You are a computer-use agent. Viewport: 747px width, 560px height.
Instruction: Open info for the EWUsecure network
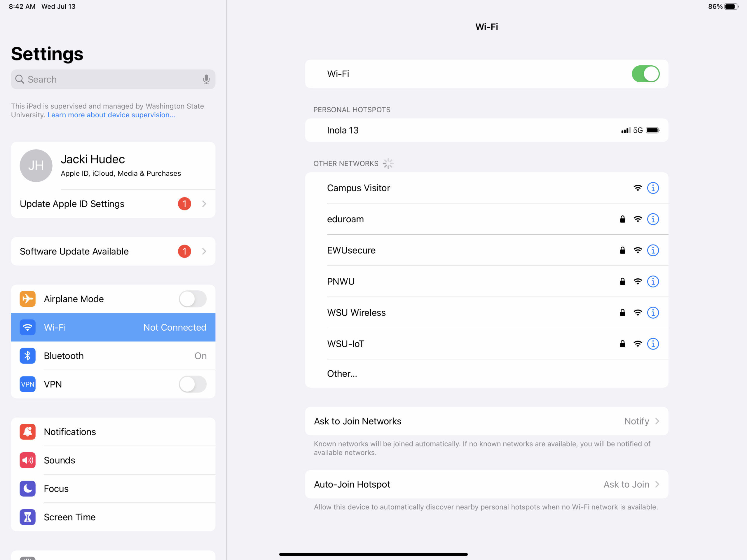click(x=653, y=250)
